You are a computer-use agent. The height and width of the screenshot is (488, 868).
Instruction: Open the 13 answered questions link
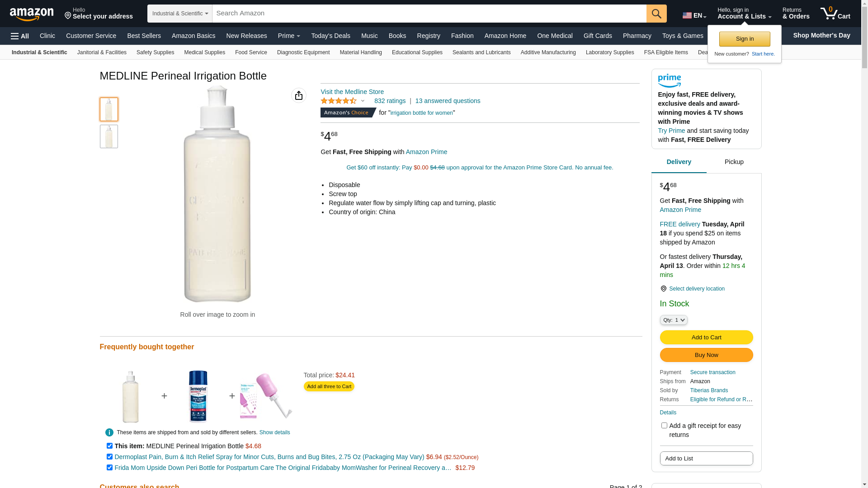(x=448, y=101)
